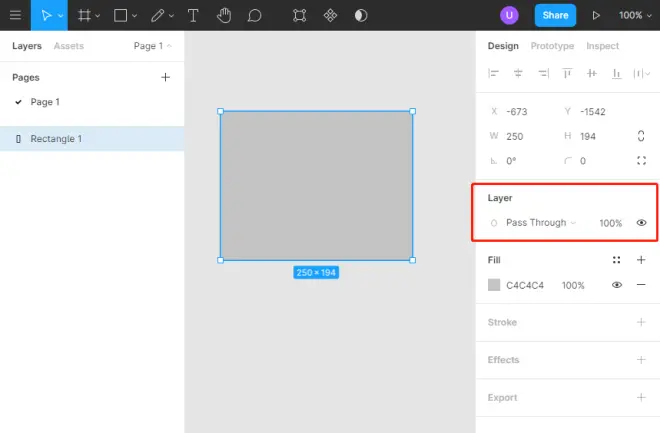Viewport: 660px width, 433px height.
Task: Click the Edit Object icon
Action: [x=299, y=16]
